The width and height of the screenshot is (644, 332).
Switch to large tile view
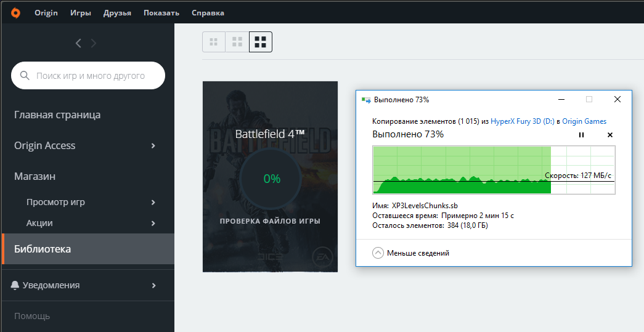pyautogui.click(x=261, y=42)
